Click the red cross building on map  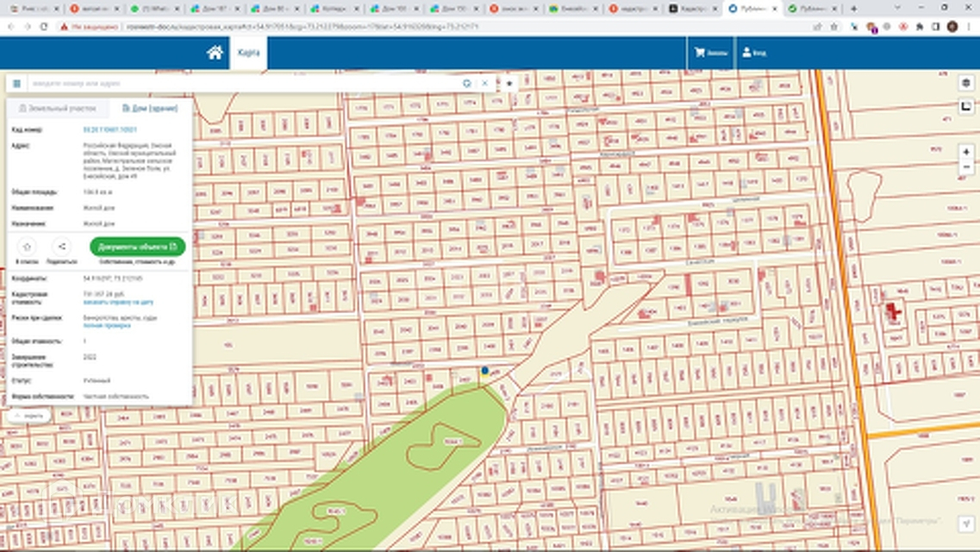pos(893,310)
